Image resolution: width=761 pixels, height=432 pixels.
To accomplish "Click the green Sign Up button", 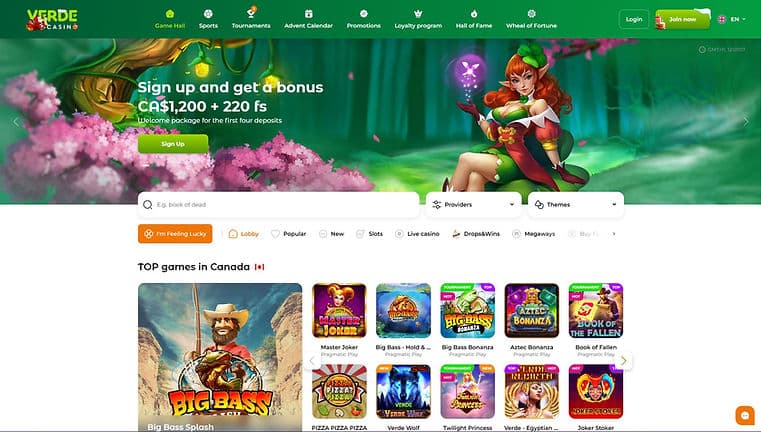I will coord(173,144).
